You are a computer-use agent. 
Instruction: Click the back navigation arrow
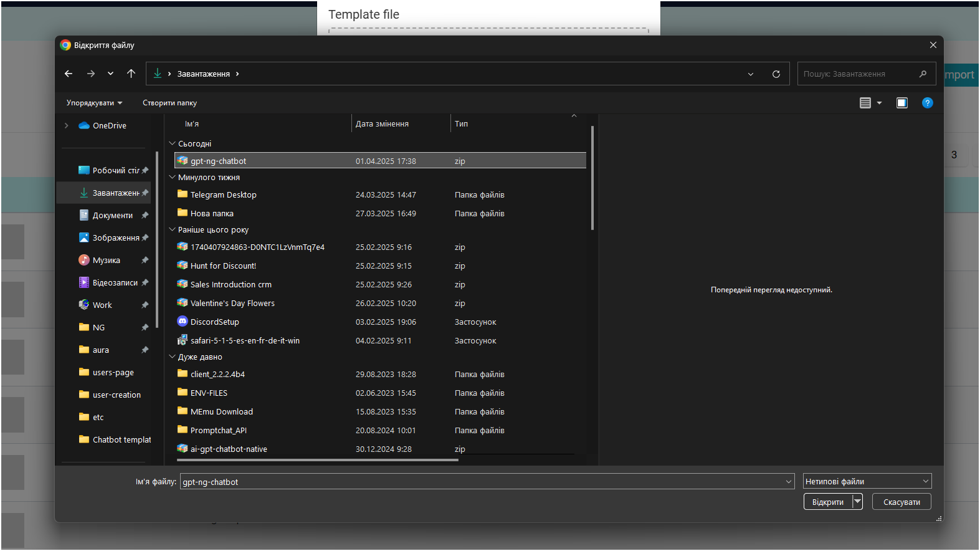click(x=69, y=74)
